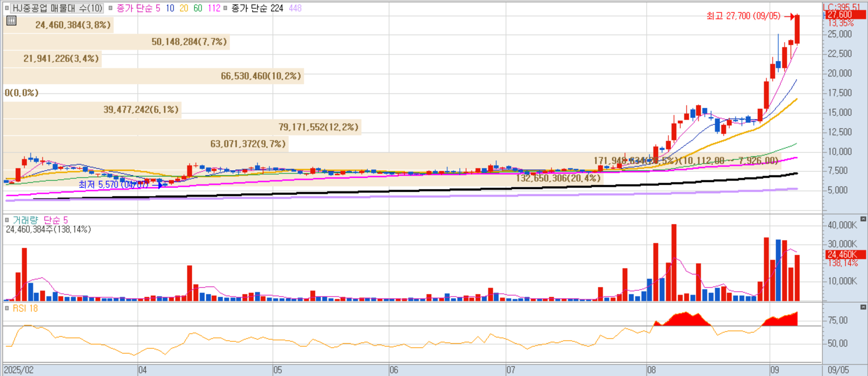Click the 40,000K volume axis label
The width and height of the screenshot is (868, 376).
842,225
